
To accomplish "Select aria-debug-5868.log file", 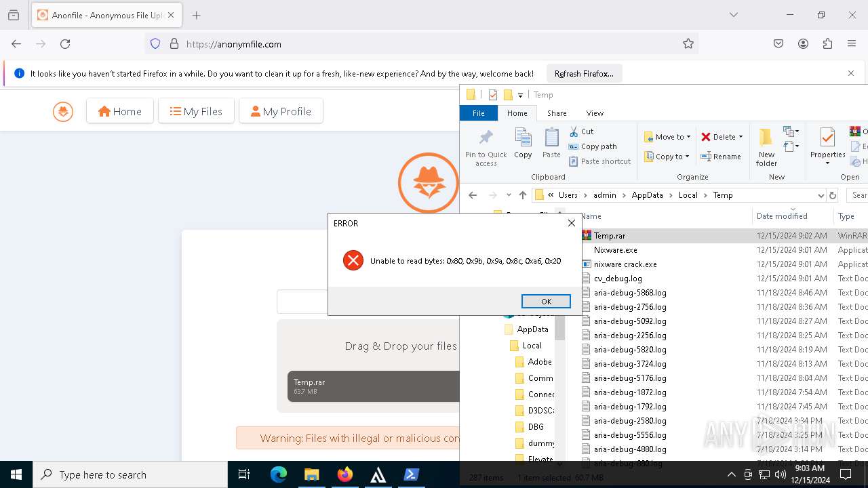I will coord(629,293).
